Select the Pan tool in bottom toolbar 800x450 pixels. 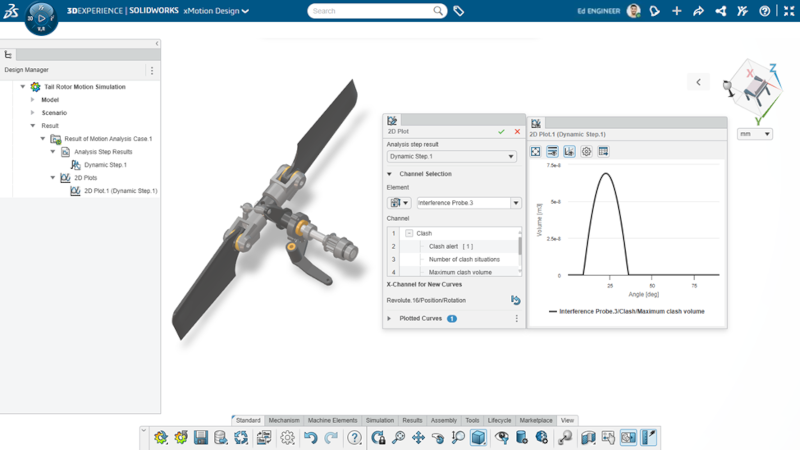(418, 438)
